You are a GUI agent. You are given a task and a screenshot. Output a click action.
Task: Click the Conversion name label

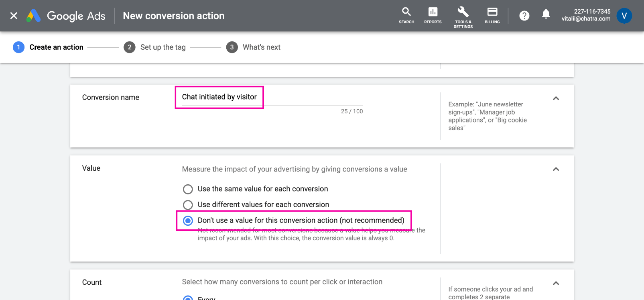(x=111, y=98)
